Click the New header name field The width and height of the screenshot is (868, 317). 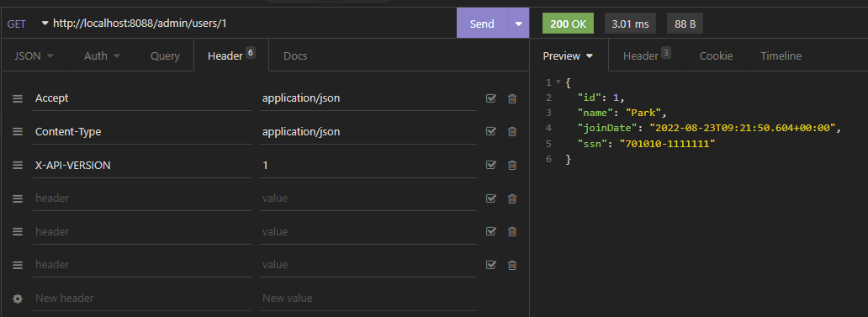tap(141, 299)
